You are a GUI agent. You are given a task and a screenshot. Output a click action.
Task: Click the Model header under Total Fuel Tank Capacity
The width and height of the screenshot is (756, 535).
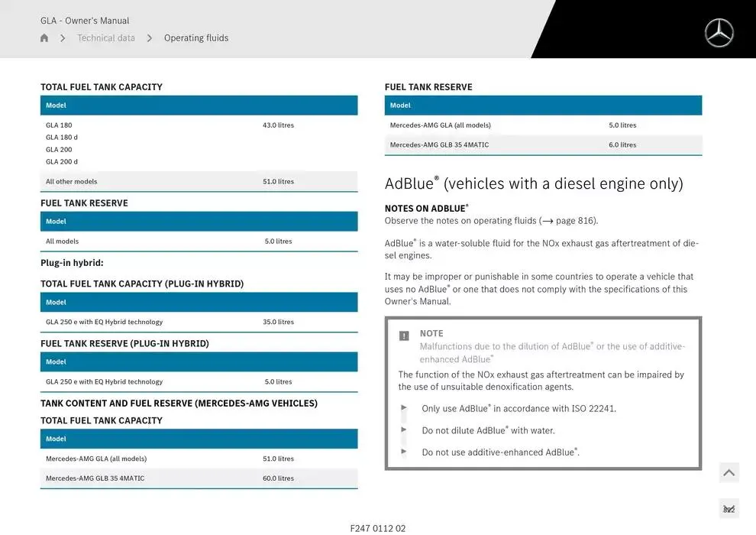(199, 105)
